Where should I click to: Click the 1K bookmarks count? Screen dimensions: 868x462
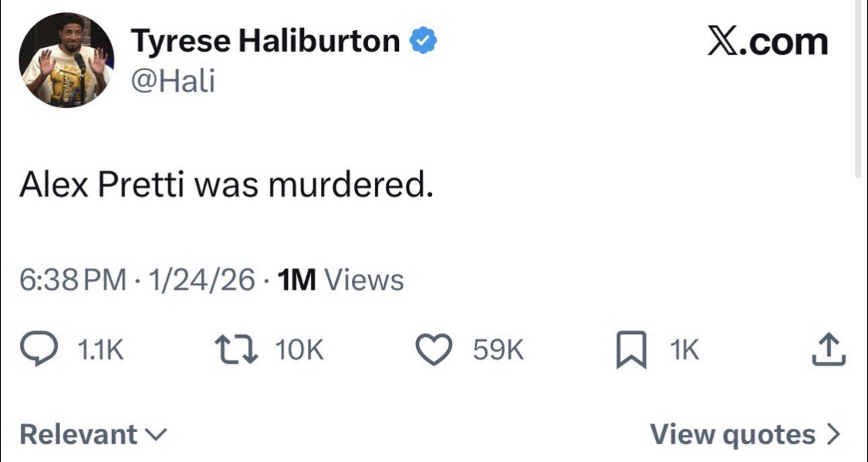point(684,351)
